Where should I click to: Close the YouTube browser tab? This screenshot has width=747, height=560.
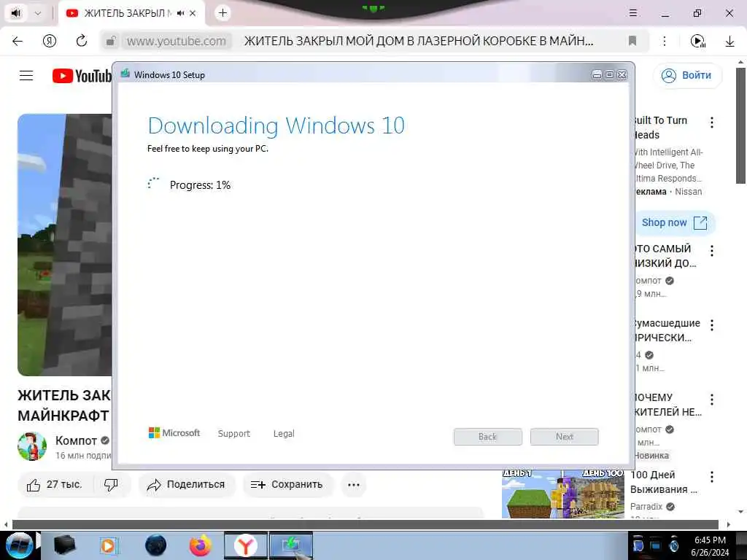click(193, 13)
